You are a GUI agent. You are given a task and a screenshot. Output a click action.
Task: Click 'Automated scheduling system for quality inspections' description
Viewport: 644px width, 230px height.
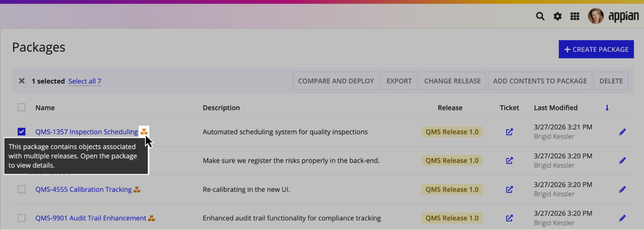click(285, 132)
